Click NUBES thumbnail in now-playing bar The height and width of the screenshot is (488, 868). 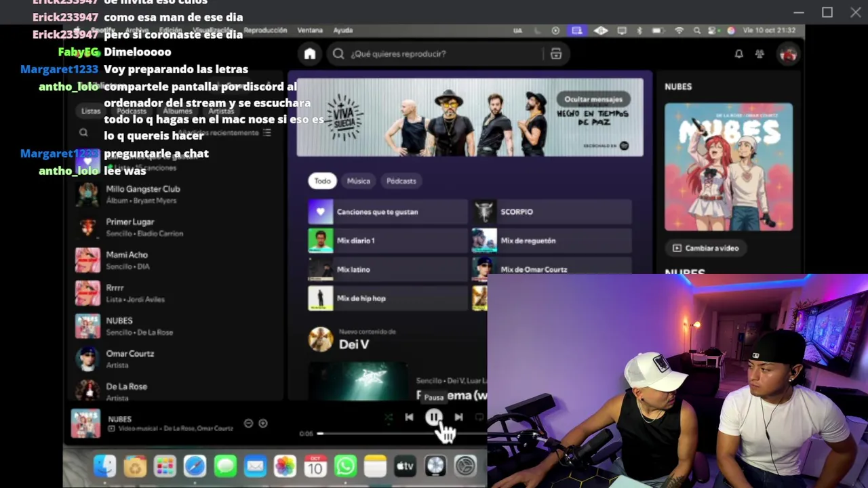[x=85, y=424]
